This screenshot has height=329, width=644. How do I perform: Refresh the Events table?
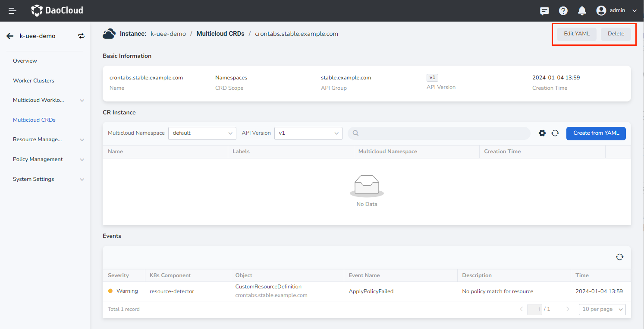[x=619, y=257]
